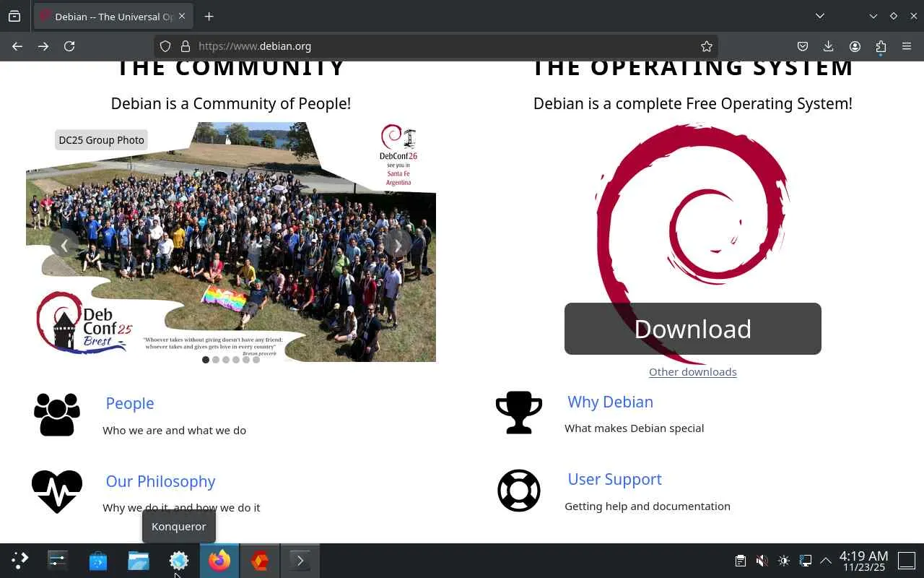The height and width of the screenshot is (578, 924).
Task: Bookmark this page with the star
Action: click(707, 46)
